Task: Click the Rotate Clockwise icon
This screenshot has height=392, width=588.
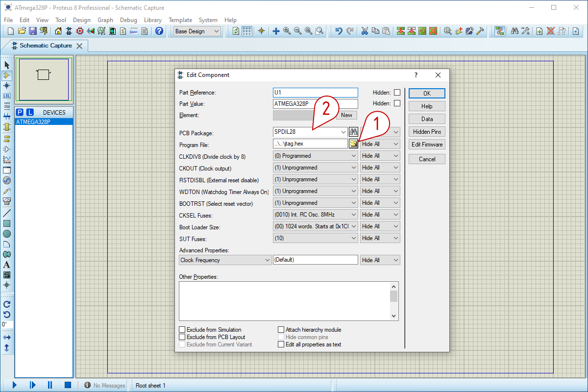Action: pos(7,304)
